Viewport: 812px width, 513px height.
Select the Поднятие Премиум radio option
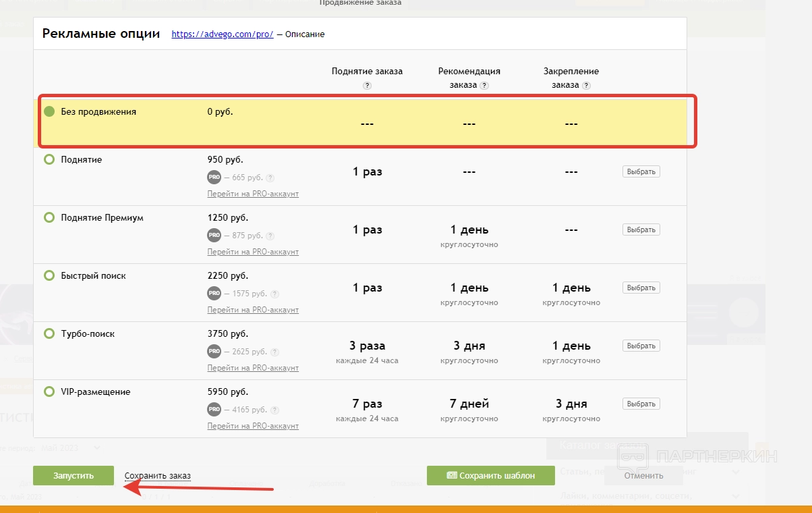[49, 217]
